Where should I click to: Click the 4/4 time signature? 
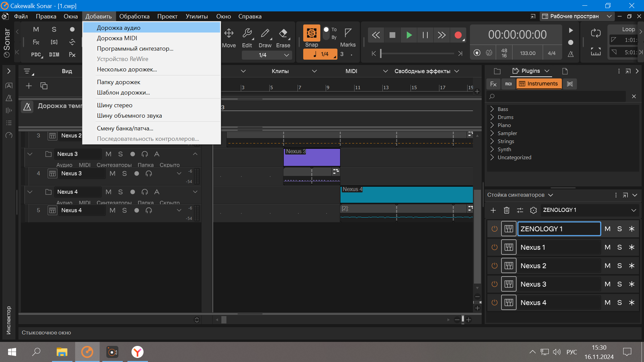551,53
